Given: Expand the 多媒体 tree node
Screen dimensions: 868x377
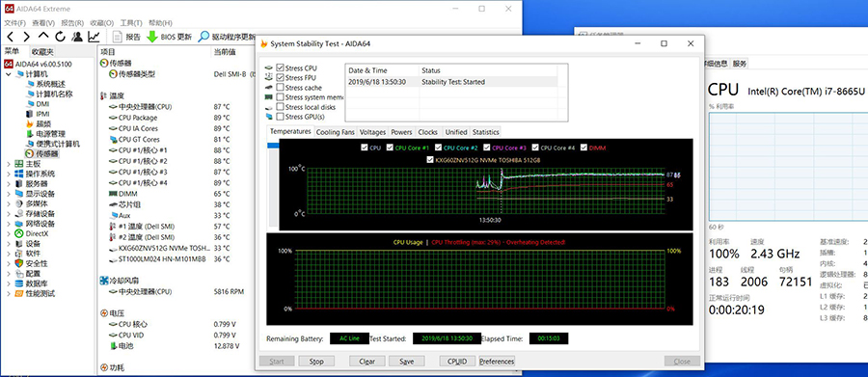Looking at the screenshot, I should (x=9, y=203).
